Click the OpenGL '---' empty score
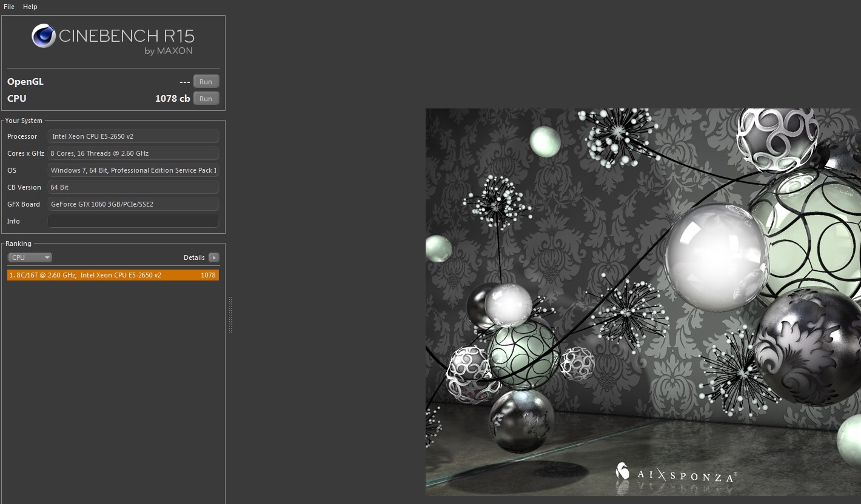 (185, 82)
